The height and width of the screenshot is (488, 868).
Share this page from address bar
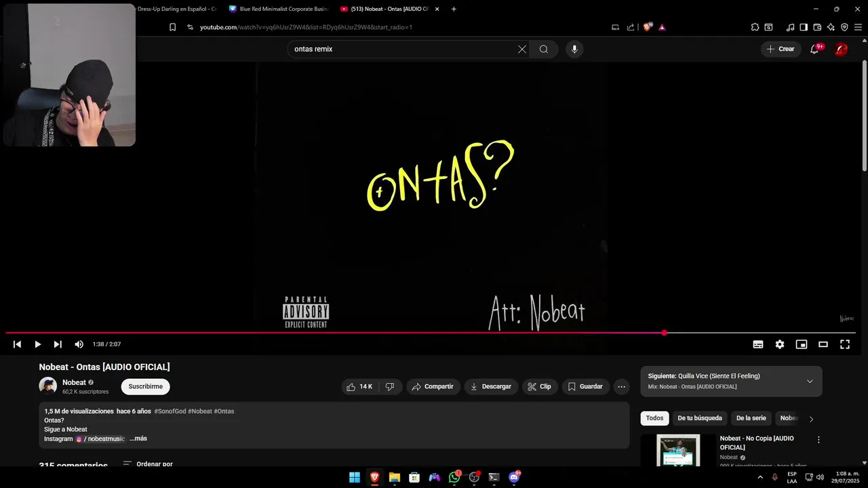(x=631, y=27)
